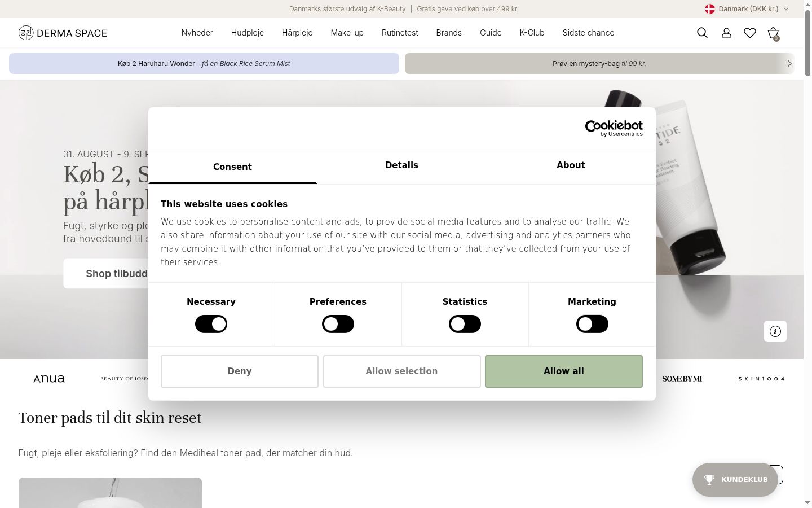This screenshot has height=508, width=812.
Task: View wishlist via heart icon
Action: click(750, 33)
